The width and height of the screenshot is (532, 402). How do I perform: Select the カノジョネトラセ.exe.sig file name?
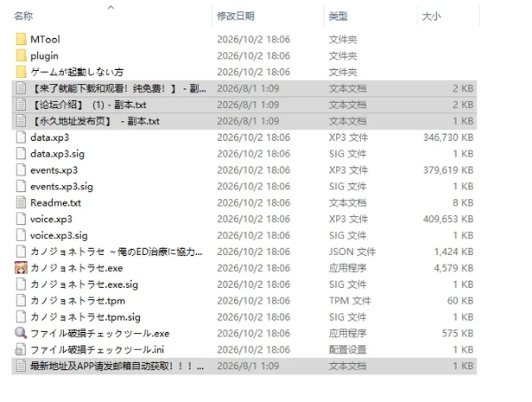pos(84,285)
